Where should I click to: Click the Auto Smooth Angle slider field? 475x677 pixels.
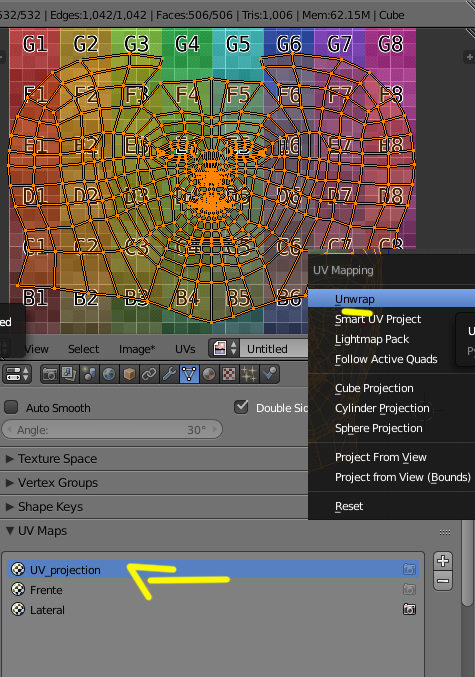[112, 430]
